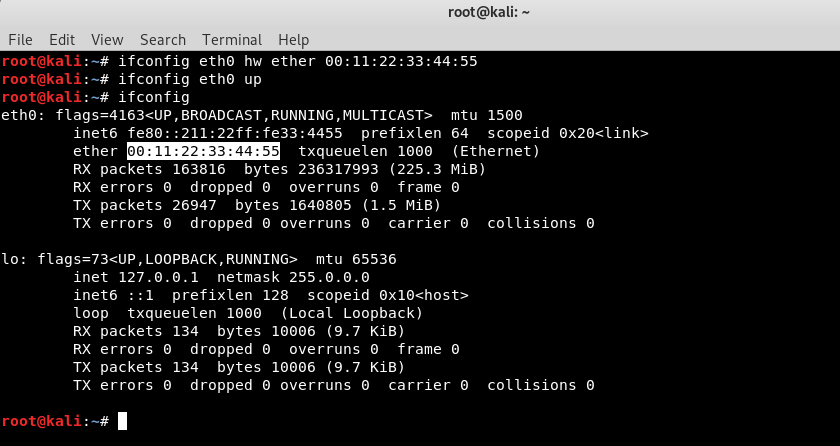Open the Edit menu

[62, 40]
